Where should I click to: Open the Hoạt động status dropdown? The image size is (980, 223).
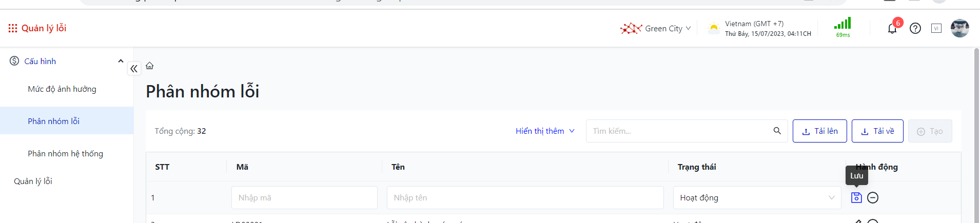757,198
